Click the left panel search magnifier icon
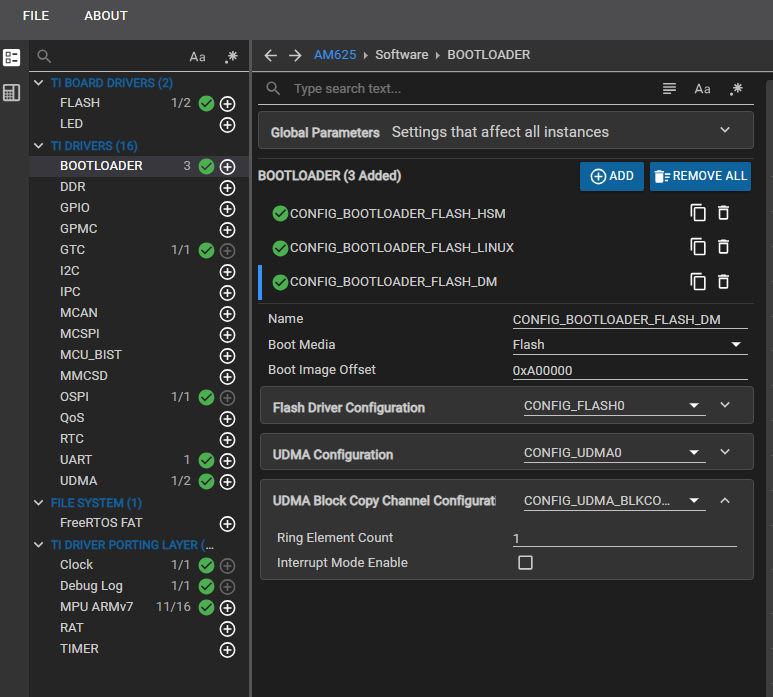 pyautogui.click(x=44, y=56)
